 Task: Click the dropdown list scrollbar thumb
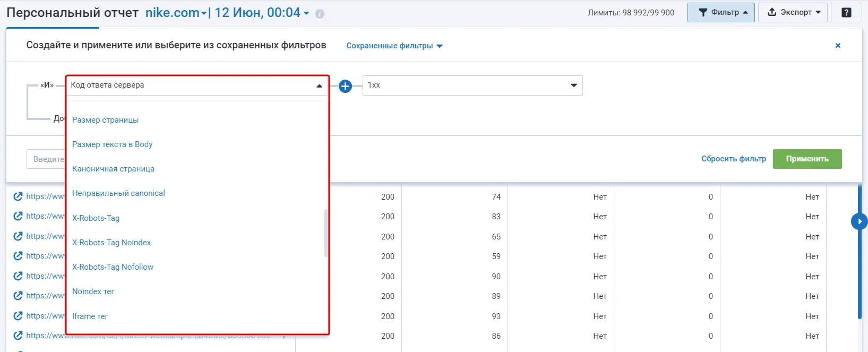(326, 233)
